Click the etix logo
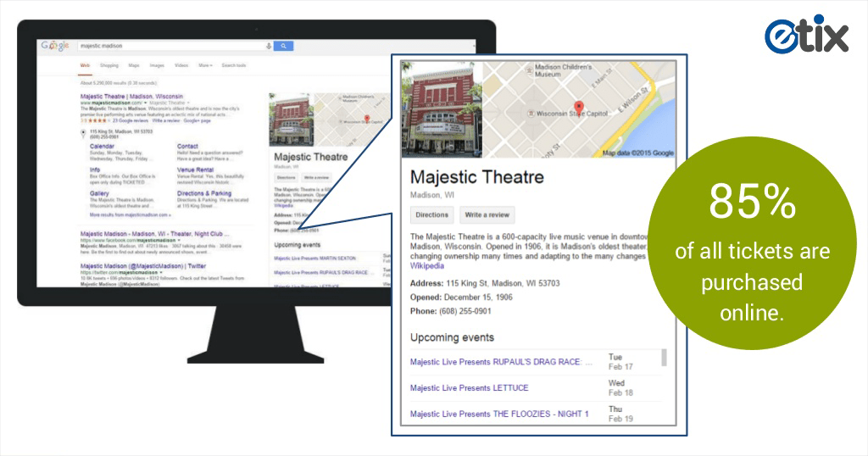Viewport: 868px width, 456px height. click(x=806, y=34)
